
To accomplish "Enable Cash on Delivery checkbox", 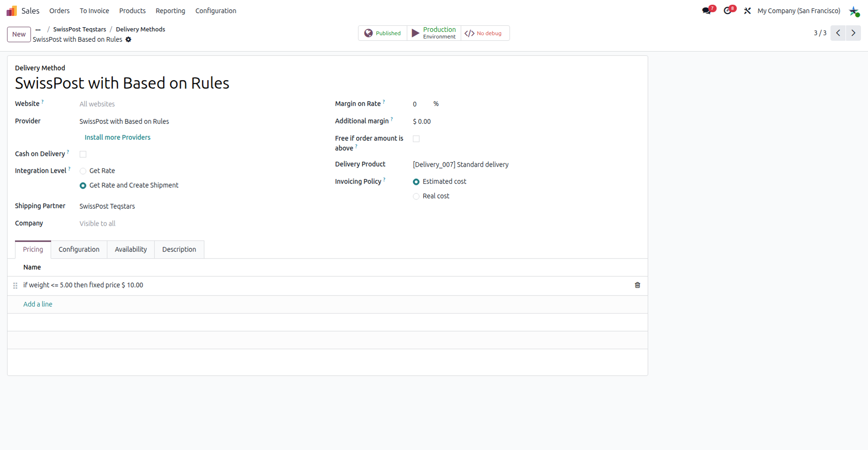I will point(83,154).
